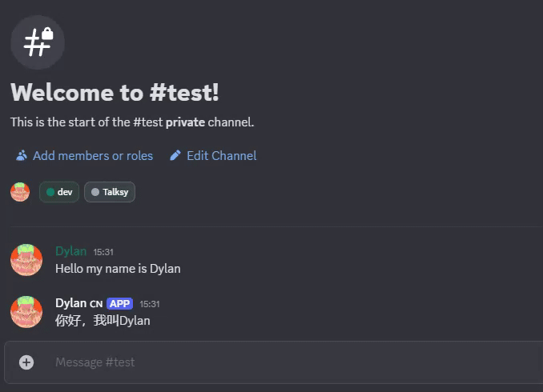Click the small member avatar beside dev role
This screenshot has width=543, height=392.
(x=20, y=192)
